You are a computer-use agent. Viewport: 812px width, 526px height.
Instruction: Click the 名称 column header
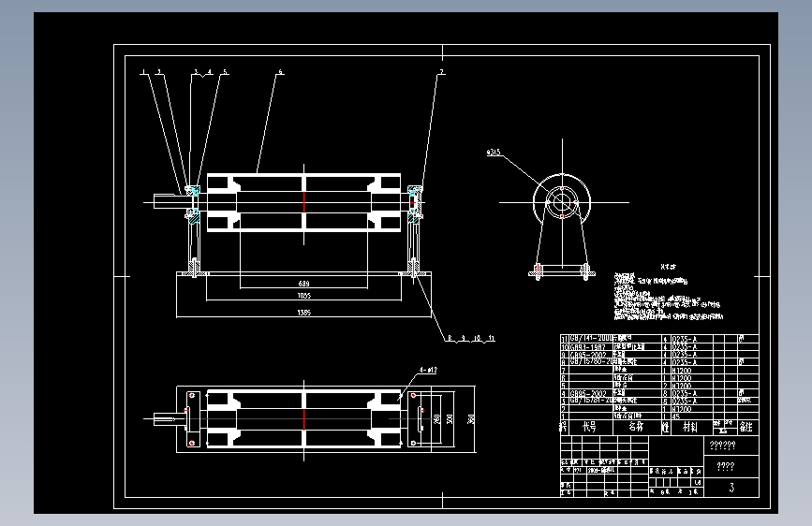[637, 427]
